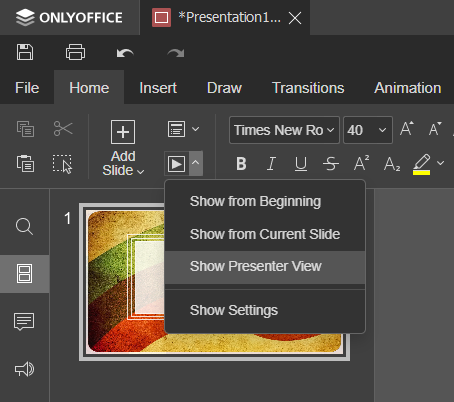Image resolution: width=454 pixels, height=402 pixels.
Task: Toggle Italic formatting
Action: (x=271, y=164)
